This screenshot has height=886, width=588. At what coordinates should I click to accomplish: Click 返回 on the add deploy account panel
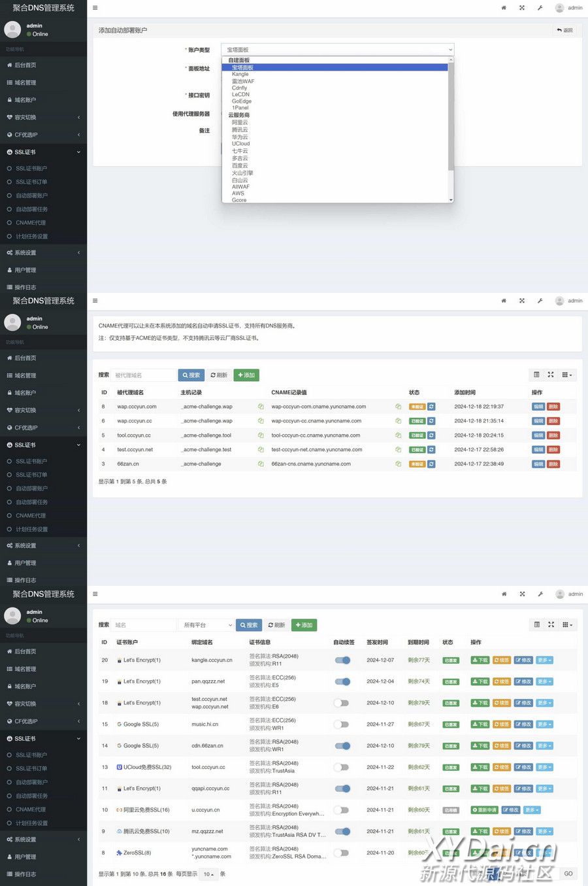click(x=564, y=30)
